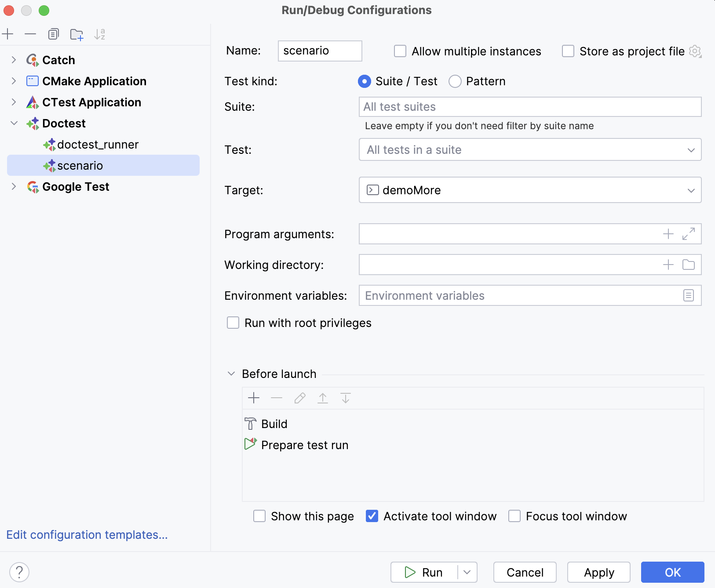
Task: Select the Google Test group
Action: pos(75,186)
